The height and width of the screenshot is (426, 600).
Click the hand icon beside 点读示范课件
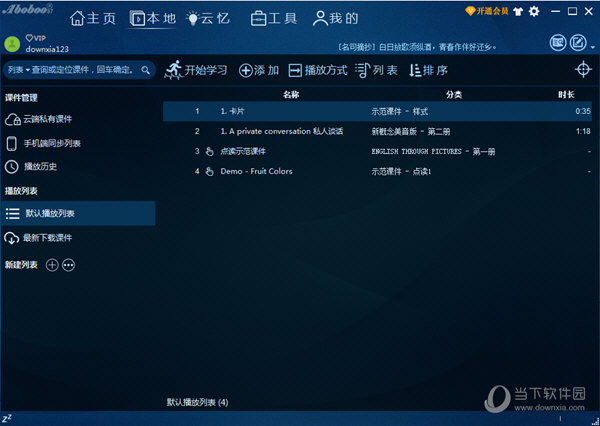(209, 151)
